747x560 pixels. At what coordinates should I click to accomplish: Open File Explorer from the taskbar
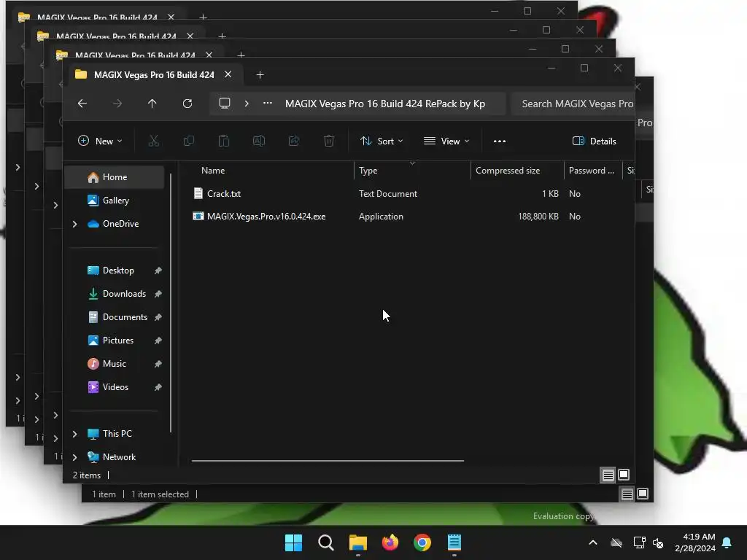point(357,542)
